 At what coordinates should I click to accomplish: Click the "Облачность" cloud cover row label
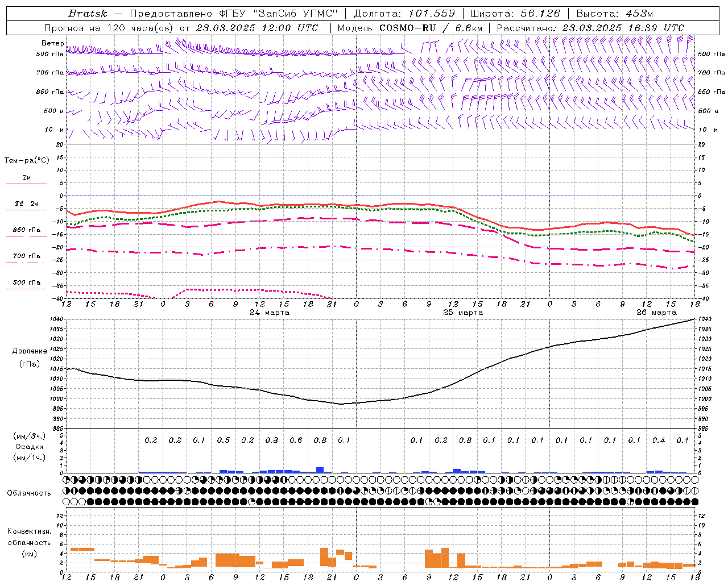(x=29, y=493)
